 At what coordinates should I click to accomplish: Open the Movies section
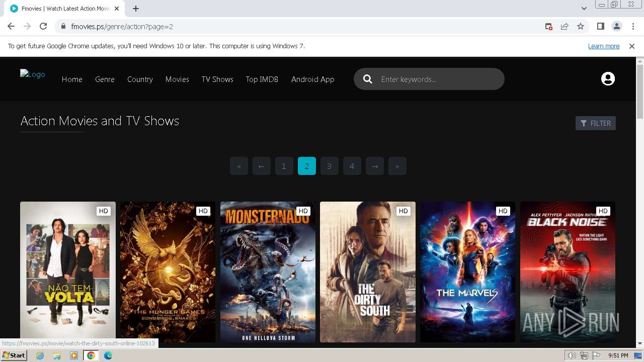(x=177, y=79)
